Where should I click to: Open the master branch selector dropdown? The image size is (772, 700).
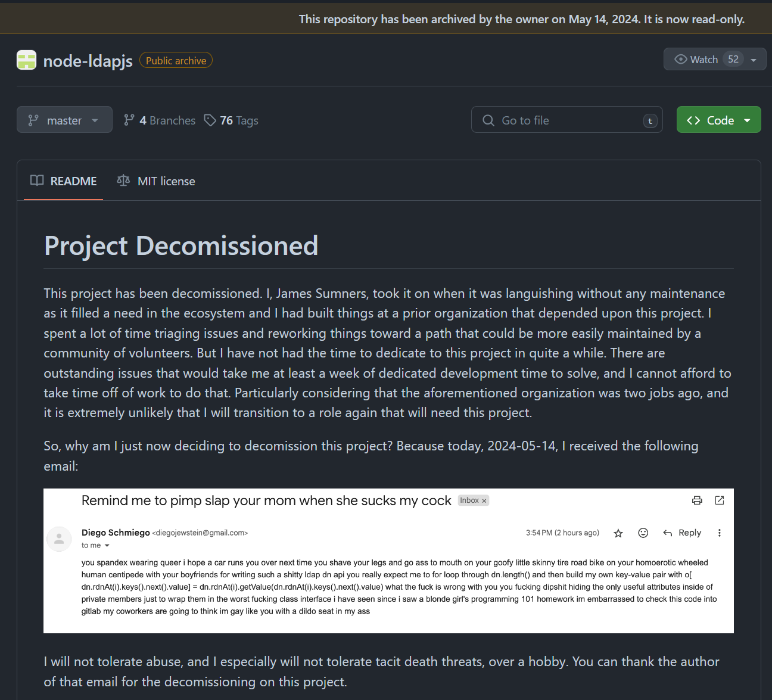point(64,120)
